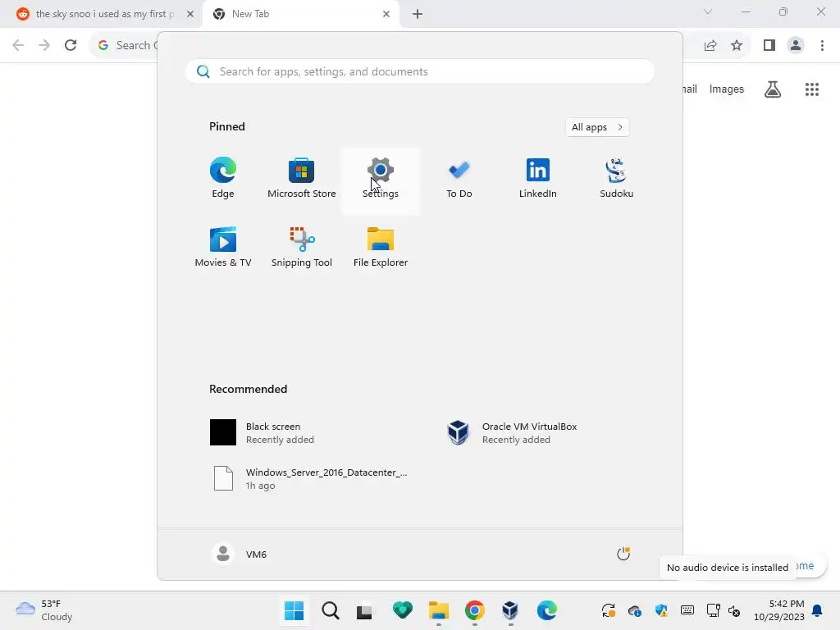Switch to Chrome on the taskbar
Screen dimensions: 840x630
click(x=475, y=610)
